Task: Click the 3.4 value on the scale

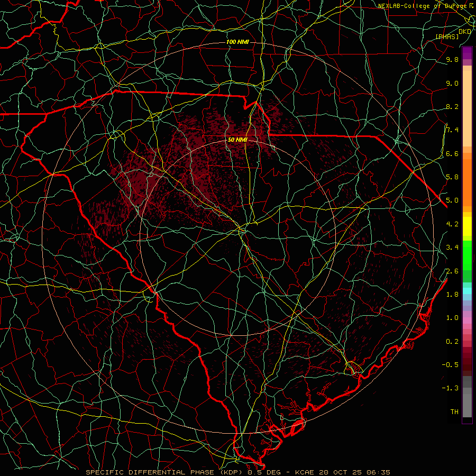Action: pos(452,248)
